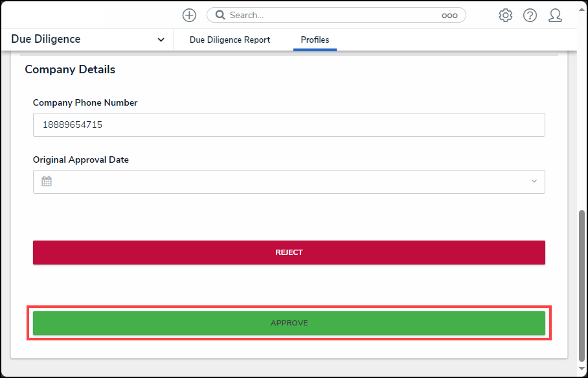Image resolution: width=588 pixels, height=378 pixels.
Task: Click the magnifying glass search icon
Action: coord(220,15)
